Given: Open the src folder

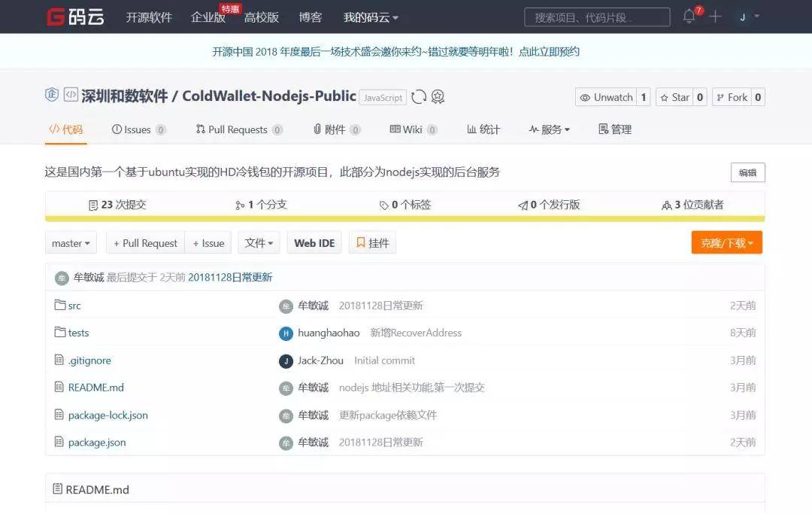Looking at the screenshot, I should coord(74,306).
